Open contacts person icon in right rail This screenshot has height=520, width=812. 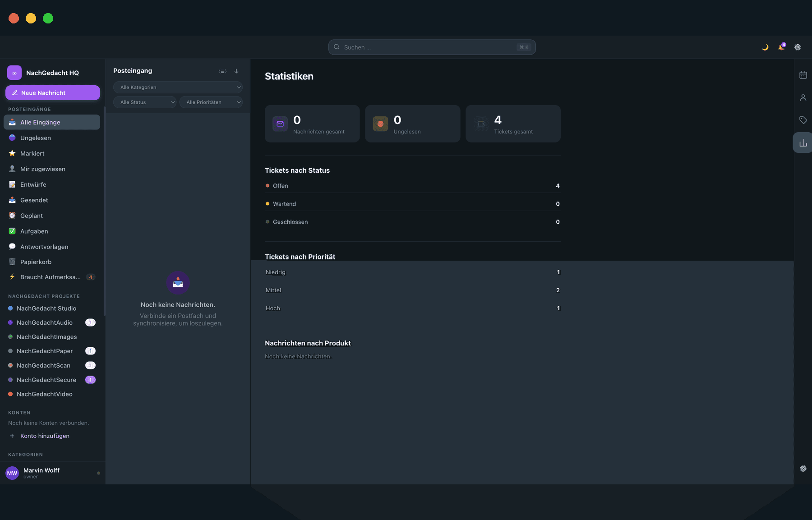[x=803, y=97]
